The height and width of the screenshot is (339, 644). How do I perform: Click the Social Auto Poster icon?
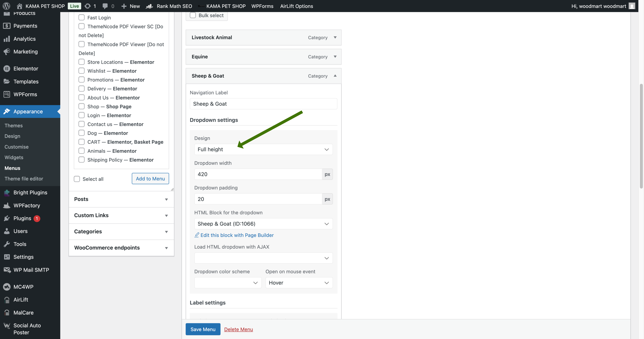pyautogui.click(x=7, y=326)
